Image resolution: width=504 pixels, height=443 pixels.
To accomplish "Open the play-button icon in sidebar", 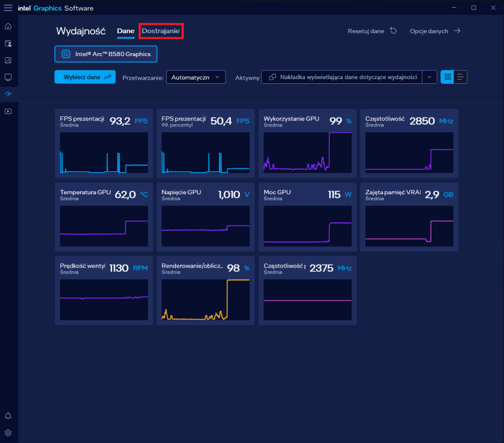I will pyautogui.click(x=8, y=112).
